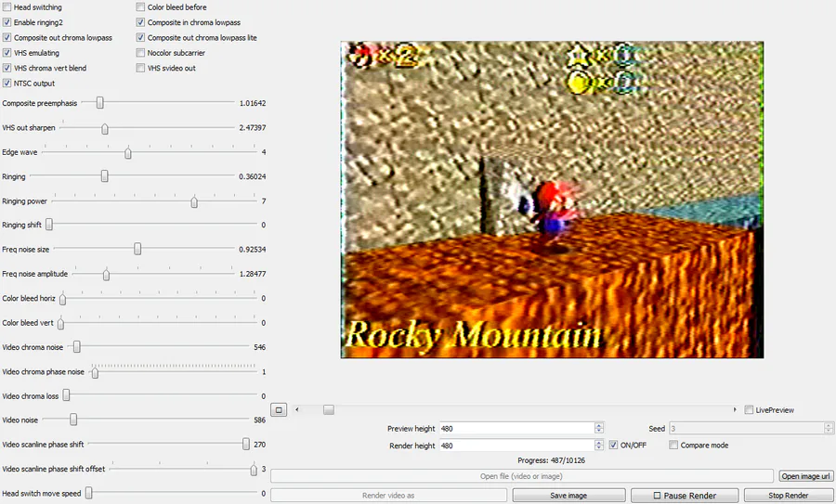Click the right arrow of the frame scrollbar
836x504 pixels.
click(x=735, y=409)
